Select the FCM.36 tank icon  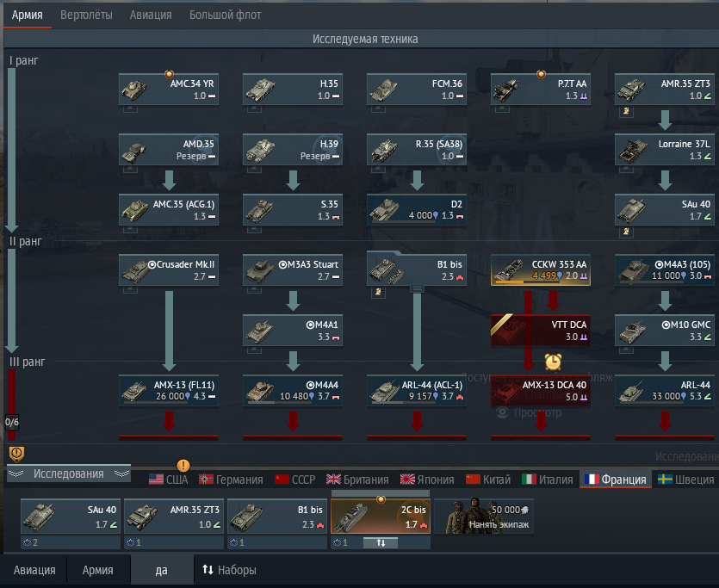(384, 90)
